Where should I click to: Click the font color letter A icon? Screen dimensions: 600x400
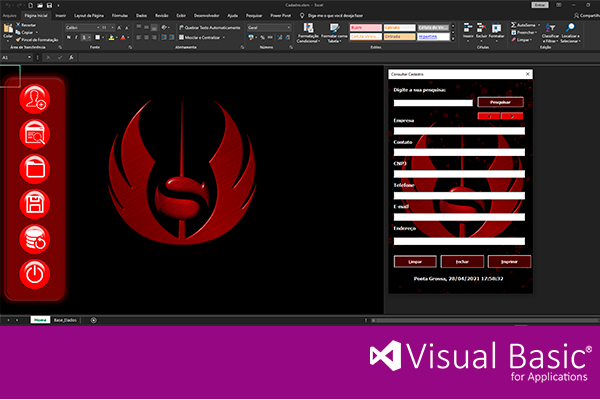(123, 38)
